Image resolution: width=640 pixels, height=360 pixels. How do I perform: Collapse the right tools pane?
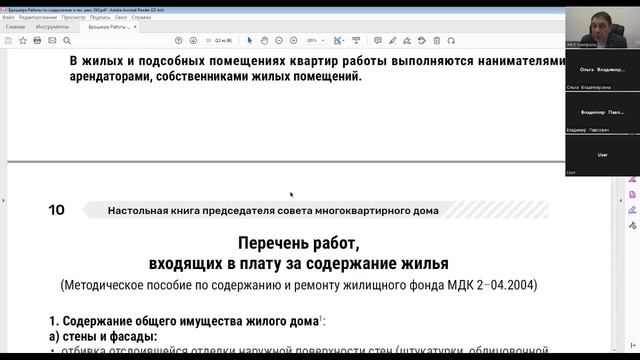621,200
